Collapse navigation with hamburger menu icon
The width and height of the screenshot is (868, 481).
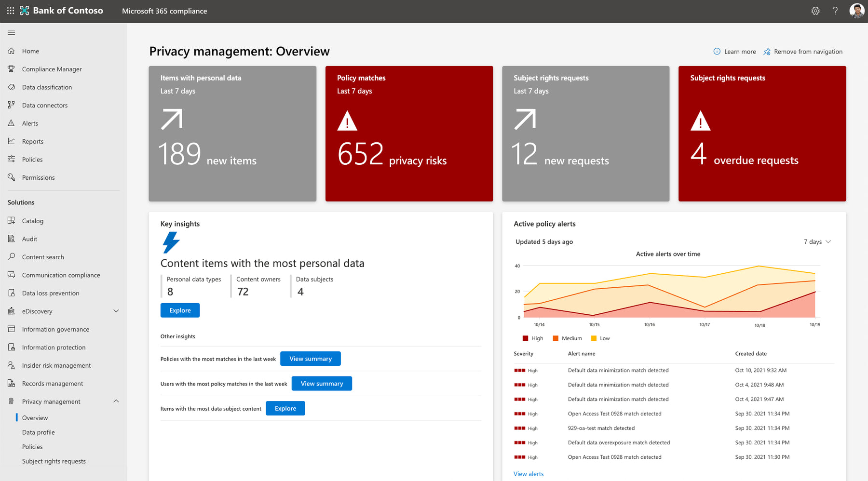point(12,33)
